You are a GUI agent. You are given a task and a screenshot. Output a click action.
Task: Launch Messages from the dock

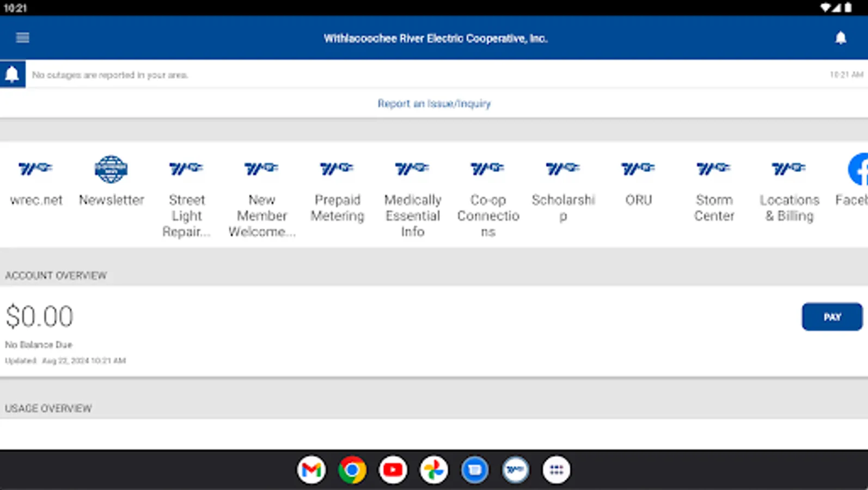[x=475, y=469]
